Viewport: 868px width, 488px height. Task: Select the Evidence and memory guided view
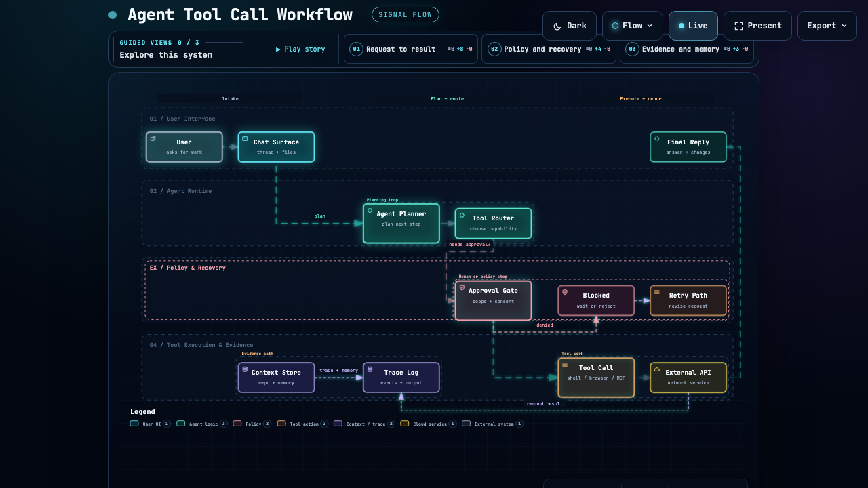pyautogui.click(x=686, y=49)
